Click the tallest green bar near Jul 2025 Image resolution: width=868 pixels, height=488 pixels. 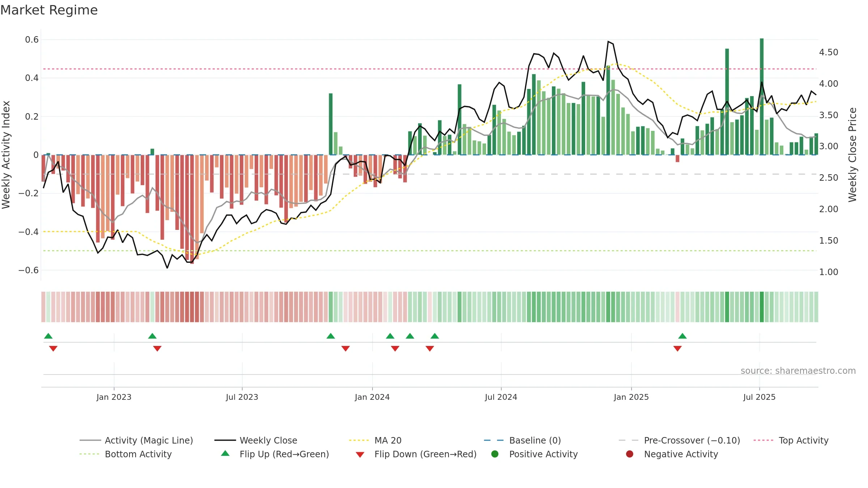tap(762, 97)
